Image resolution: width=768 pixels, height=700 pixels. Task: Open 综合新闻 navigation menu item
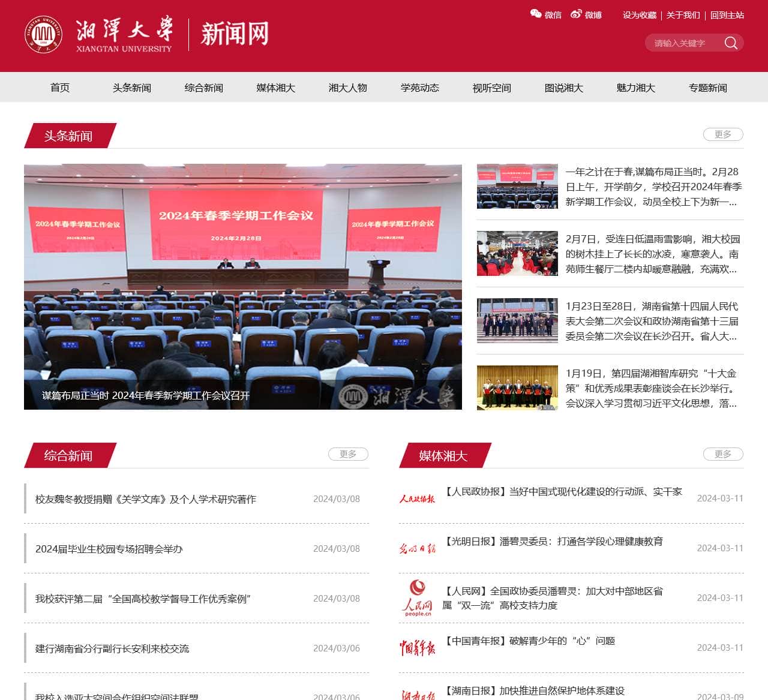204,88
